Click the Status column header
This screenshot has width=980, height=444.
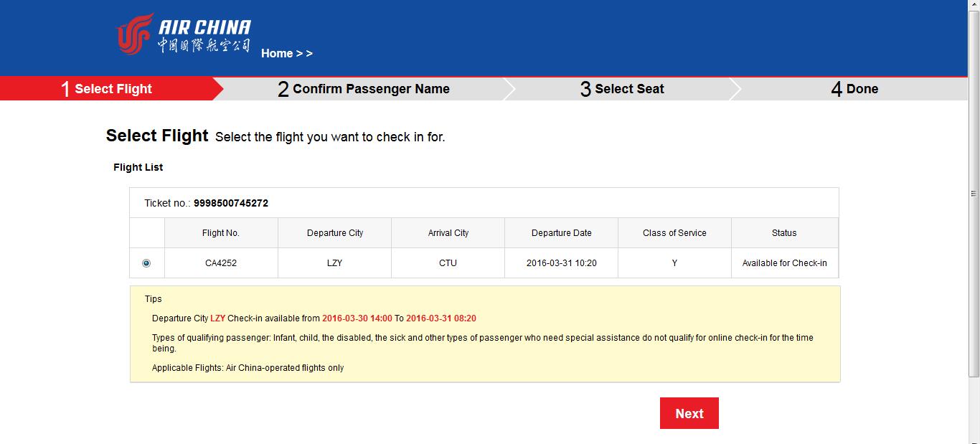pos(783,232)
